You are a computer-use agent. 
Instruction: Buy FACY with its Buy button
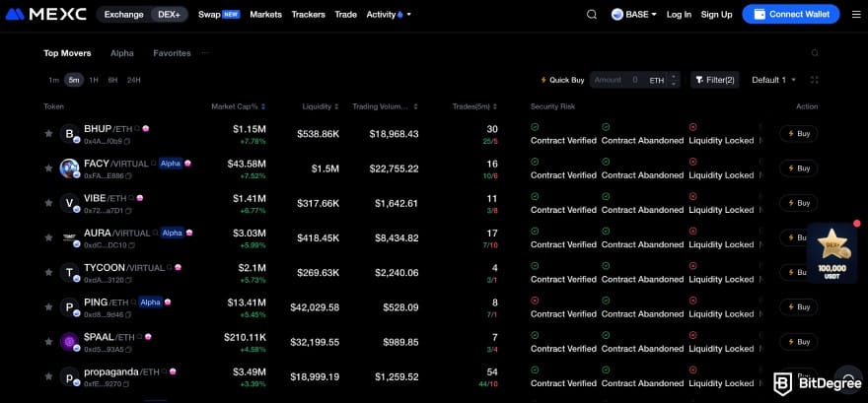(x=798, y=168)
